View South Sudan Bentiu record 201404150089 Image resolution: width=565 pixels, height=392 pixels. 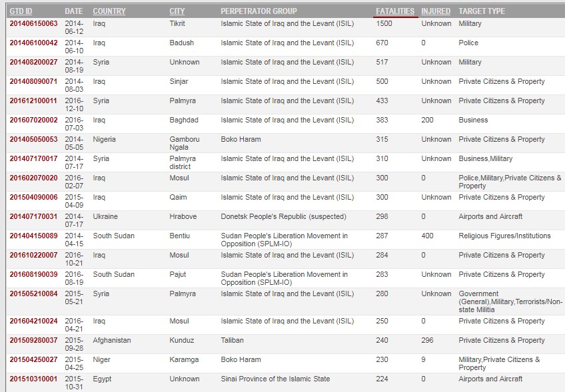pyautogui.click(x=33, y=236)
